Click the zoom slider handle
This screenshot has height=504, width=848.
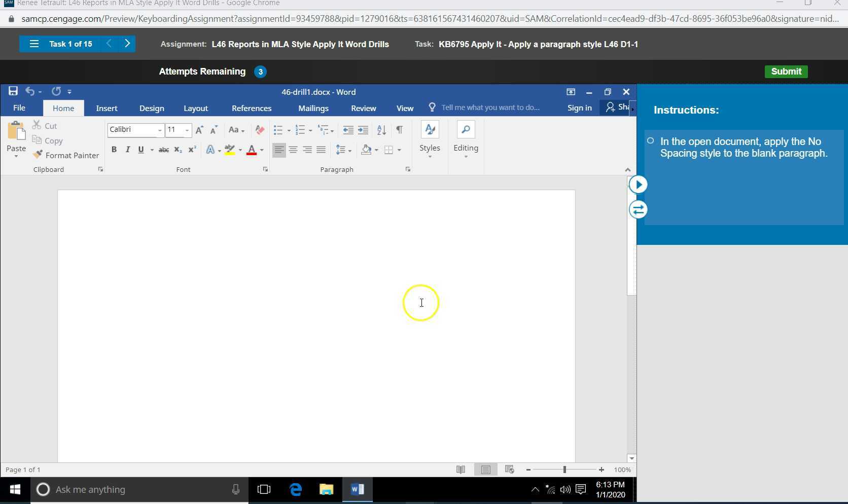pos(564,470)
